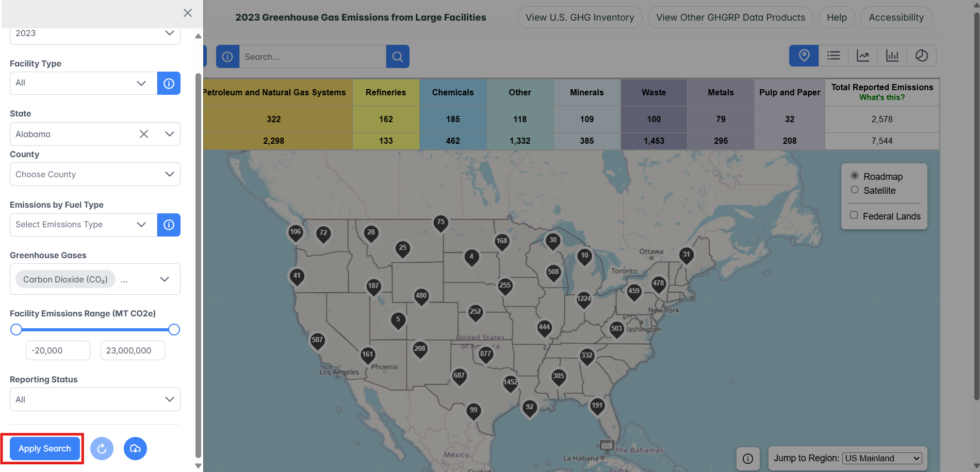Switch to the list view icon
980x472 pixels.
834,56
